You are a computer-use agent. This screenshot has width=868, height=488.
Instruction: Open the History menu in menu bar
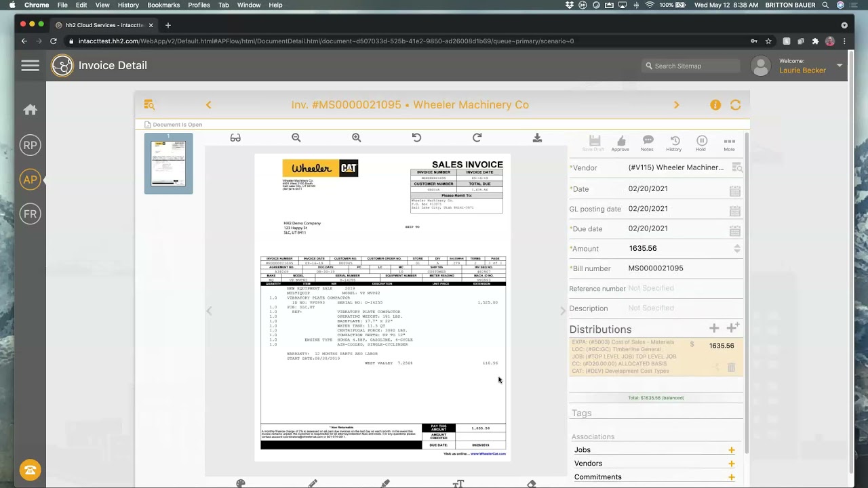tap(128, 5)
